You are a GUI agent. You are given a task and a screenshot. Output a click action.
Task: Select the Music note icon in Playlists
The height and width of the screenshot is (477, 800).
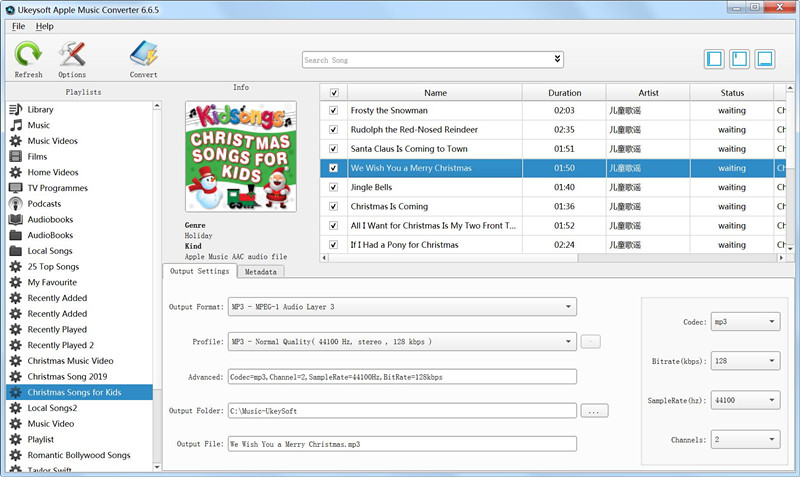[16, 125]
